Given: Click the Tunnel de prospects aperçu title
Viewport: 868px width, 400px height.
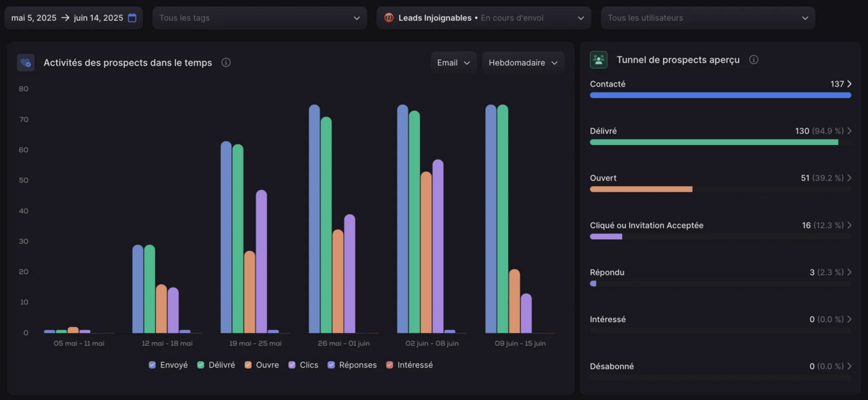Looking at the screenshot, I should click(x=678, y=60).
